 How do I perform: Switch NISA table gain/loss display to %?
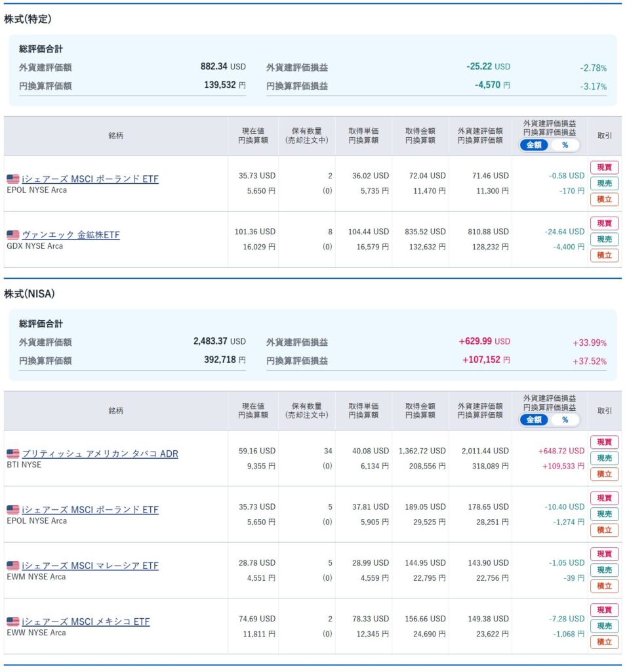pos(565,420)
